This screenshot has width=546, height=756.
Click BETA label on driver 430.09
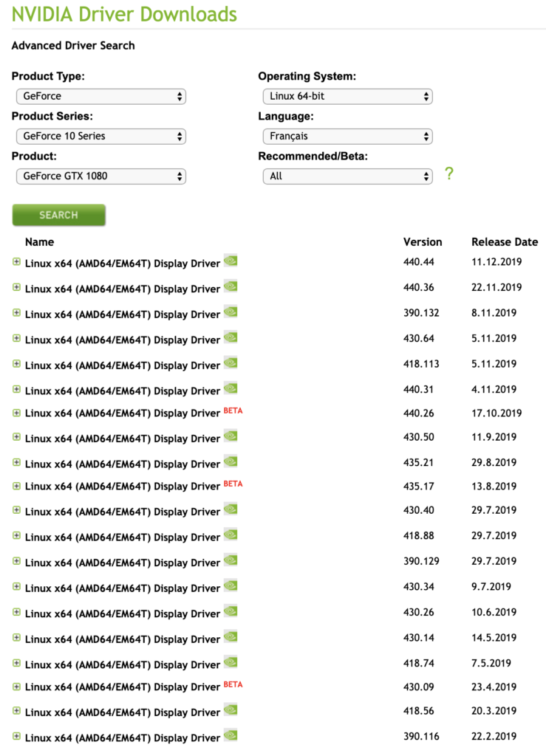click(233, 684)
